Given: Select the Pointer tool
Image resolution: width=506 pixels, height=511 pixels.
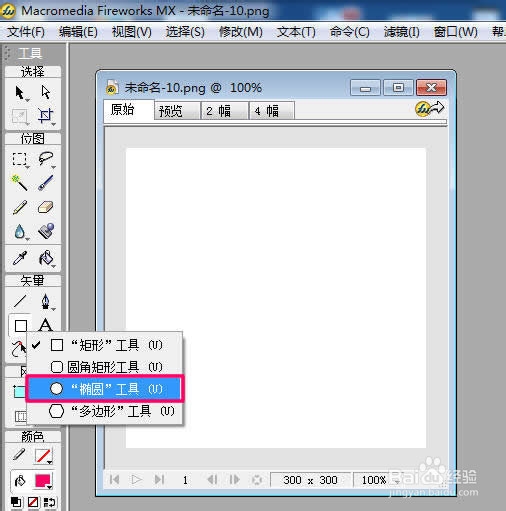Looking at the screenshot, I should (20, 92).
